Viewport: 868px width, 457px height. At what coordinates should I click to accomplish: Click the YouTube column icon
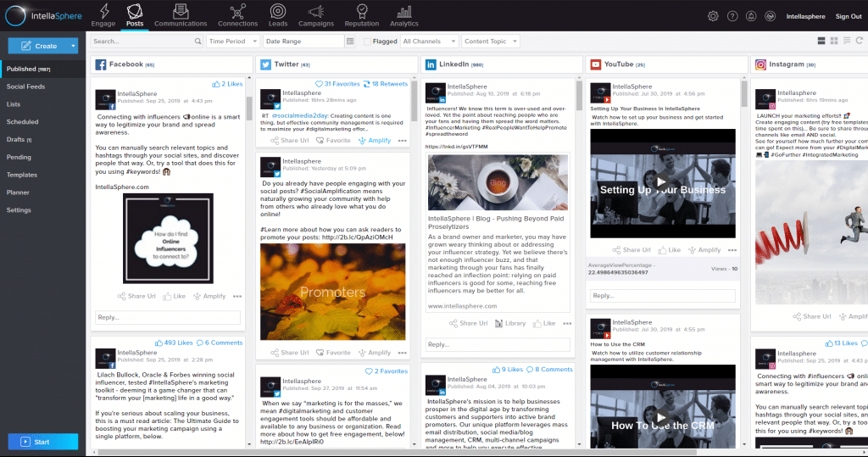click(x=596, y=64)
